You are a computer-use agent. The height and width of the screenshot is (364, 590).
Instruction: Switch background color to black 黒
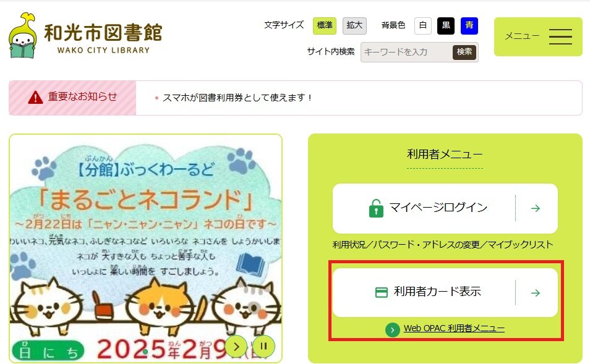point(446,25)
